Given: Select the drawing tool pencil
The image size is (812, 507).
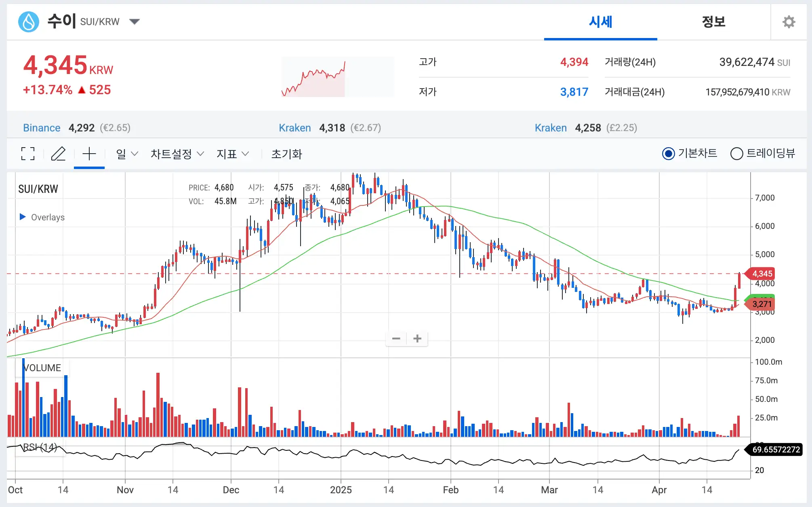Looking at the screenshot, I should 58,154.
